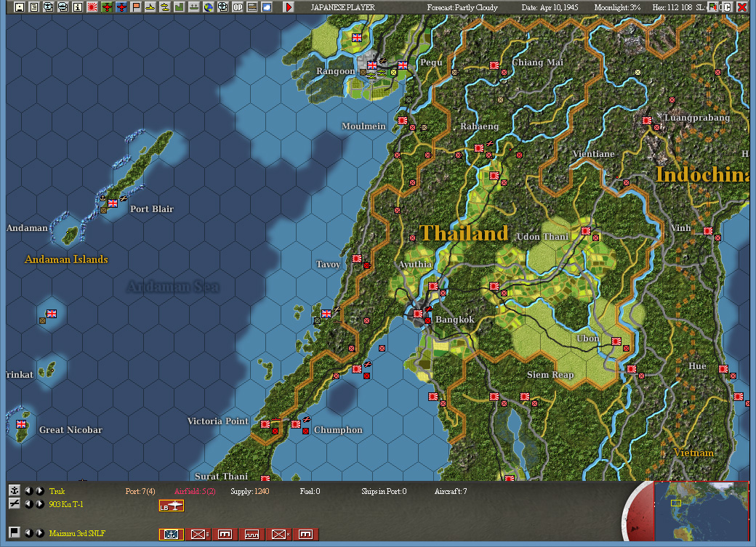Select the anchor naval unit icon in bottom row
Image resolution: width=756 pixels, height=547 pixels.
point(172,534)
